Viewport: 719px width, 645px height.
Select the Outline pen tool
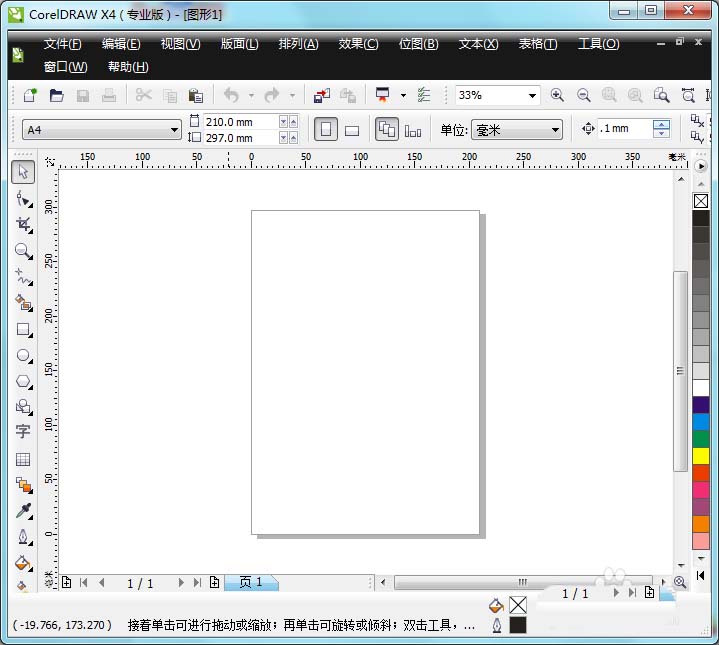point(23,536)
